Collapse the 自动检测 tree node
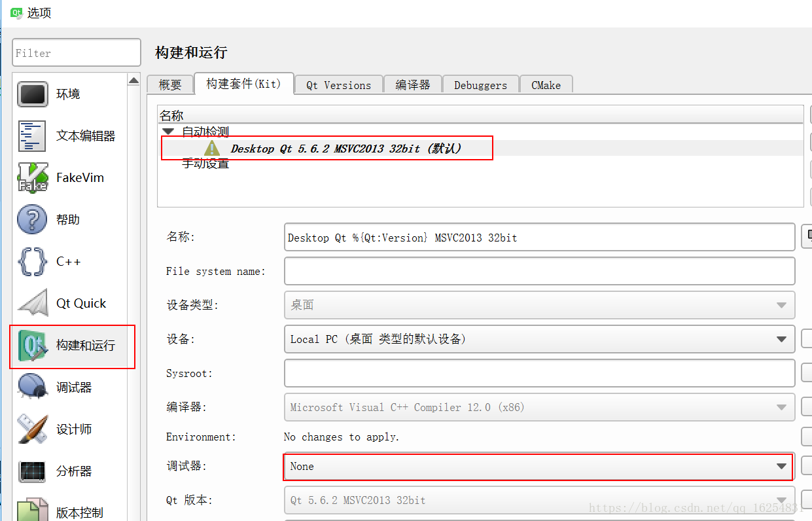 (168, 132)
